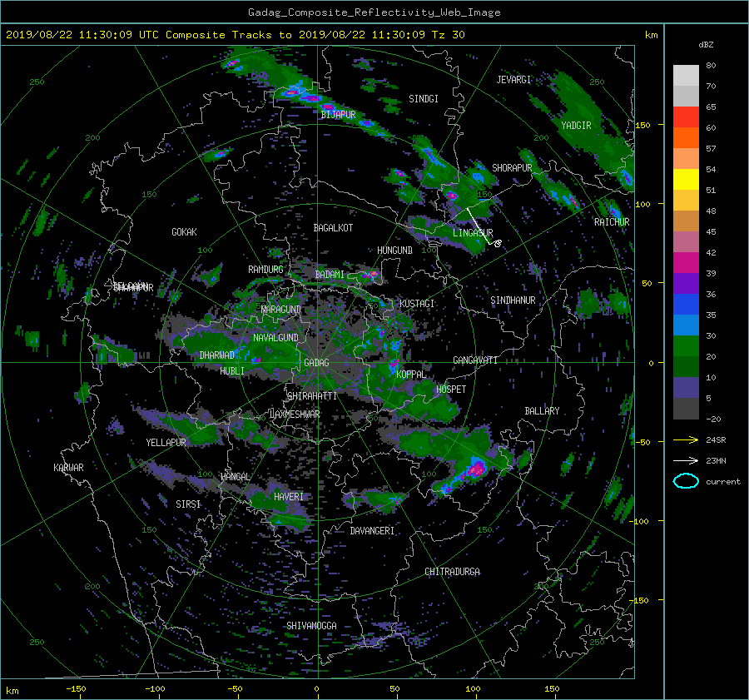Pick the dark gray -20 to 5 dBZ swatch
The image size is (749, 700).
pyautogui.click(x=686, y=409)
